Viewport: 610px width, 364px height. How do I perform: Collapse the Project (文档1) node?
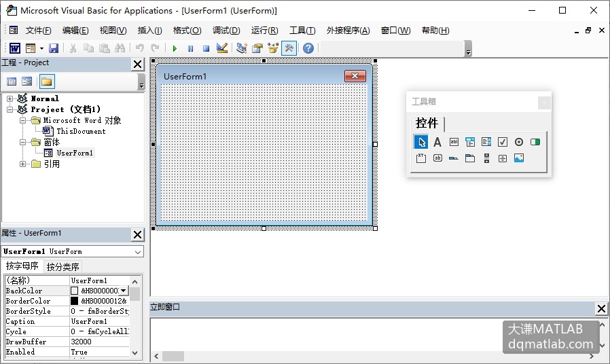tap(10, 109)
